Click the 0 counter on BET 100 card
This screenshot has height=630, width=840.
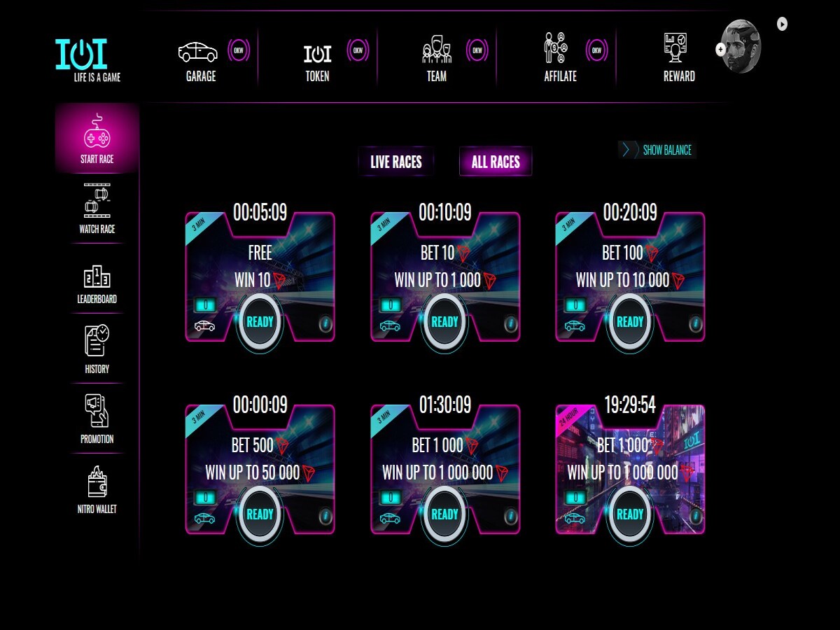tap(575, 305)
